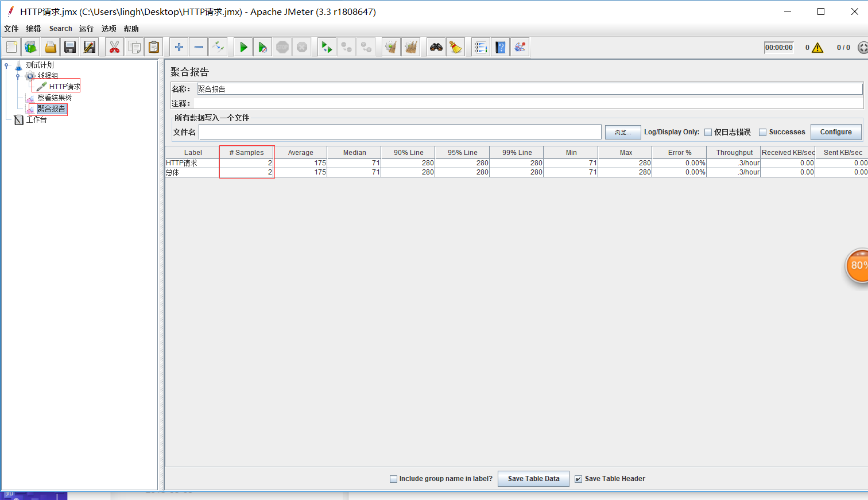This screenshot has width=868, height=500.
Task: Select HTTP请求 sampler in the tree
Action: tap(64, 87)
